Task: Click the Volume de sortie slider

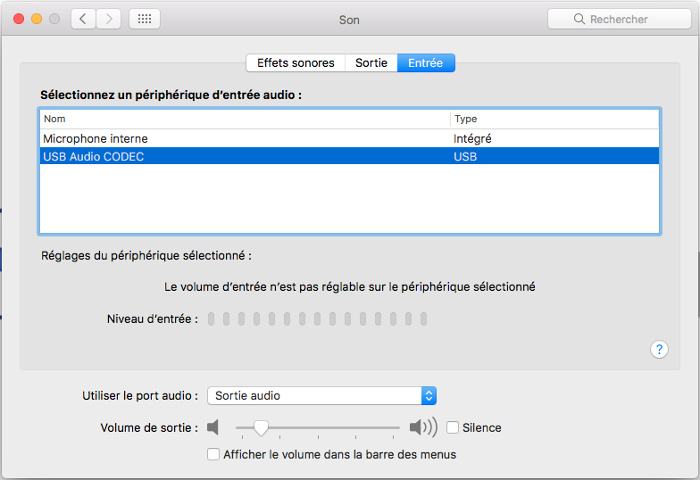Action: coord(318,428)
